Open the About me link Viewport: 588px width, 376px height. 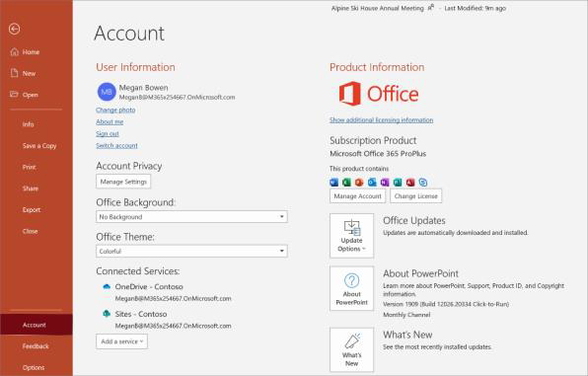tap(110, 122)
